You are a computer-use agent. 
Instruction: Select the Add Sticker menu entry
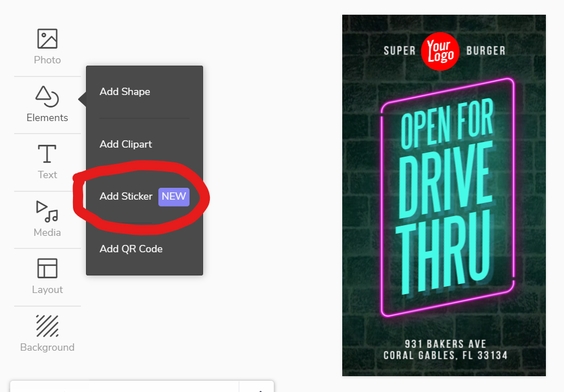[144, 196]
